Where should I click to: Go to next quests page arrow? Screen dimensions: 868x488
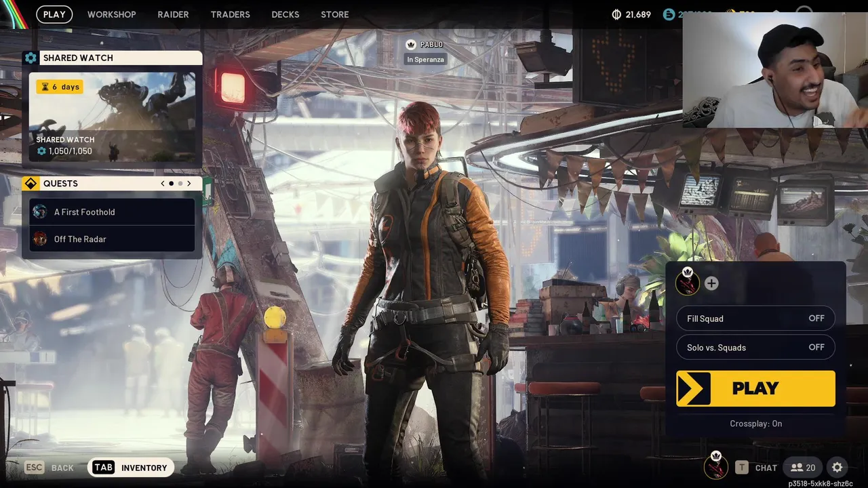click(x=189, y=184)
